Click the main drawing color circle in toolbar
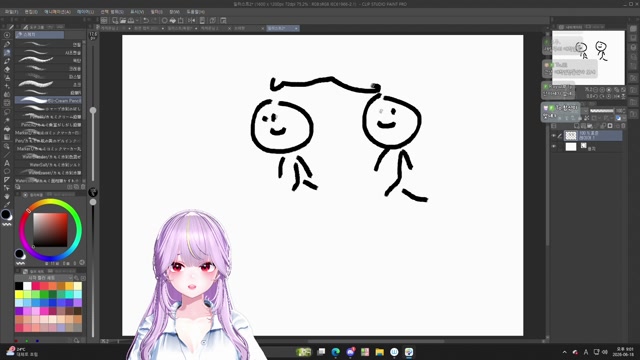Screen dimensions: 640x360 point(6,214)
